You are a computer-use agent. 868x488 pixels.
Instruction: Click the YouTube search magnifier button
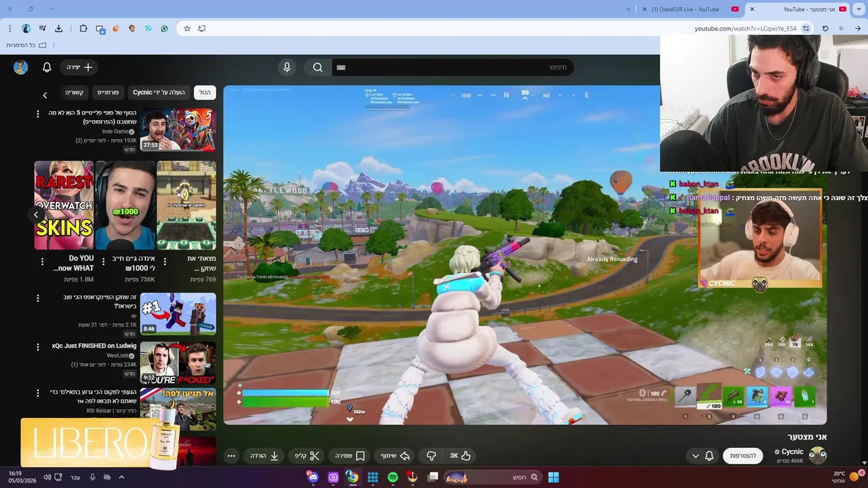318,67
